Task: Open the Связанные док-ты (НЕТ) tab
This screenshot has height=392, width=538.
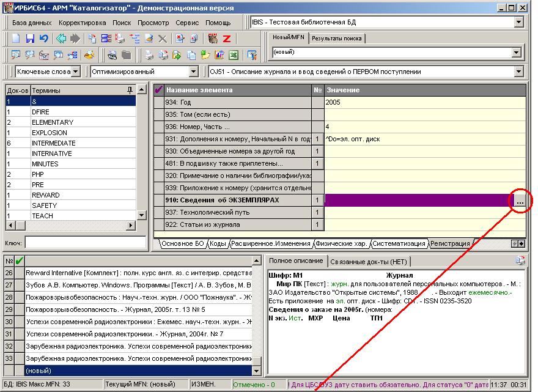Action: pyautogui.click(x=369, y=262)
